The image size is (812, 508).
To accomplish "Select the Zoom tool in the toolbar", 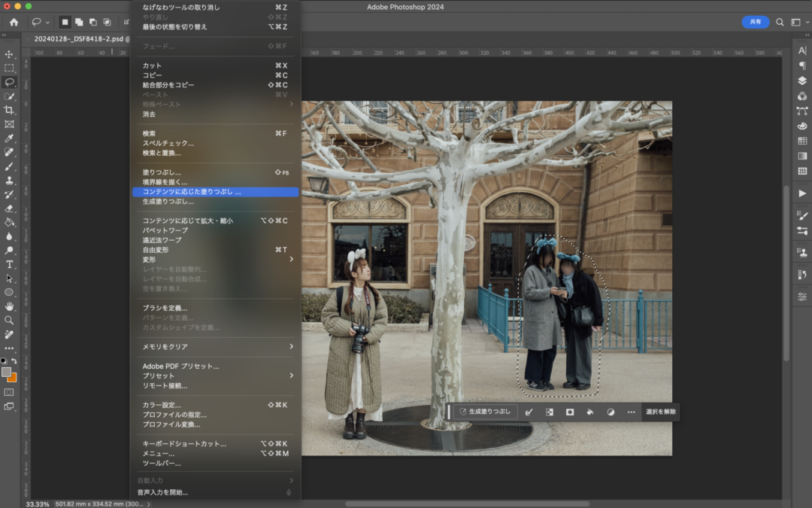I will (10, 320).
